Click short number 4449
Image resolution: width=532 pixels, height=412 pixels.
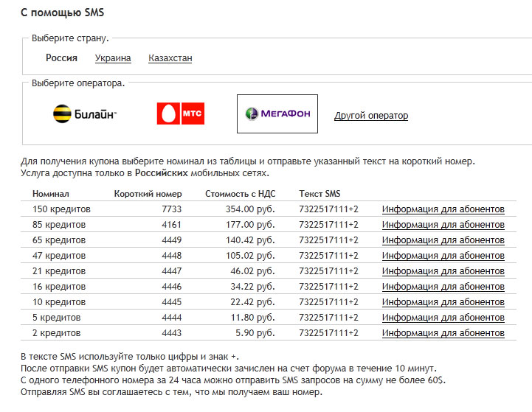[x=172, y=240]
